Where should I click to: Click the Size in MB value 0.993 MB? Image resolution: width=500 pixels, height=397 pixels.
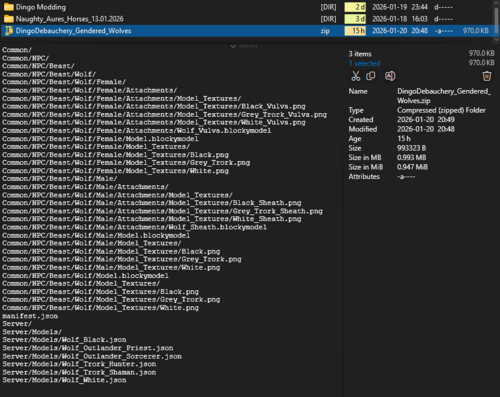click(x=411, y=157)
